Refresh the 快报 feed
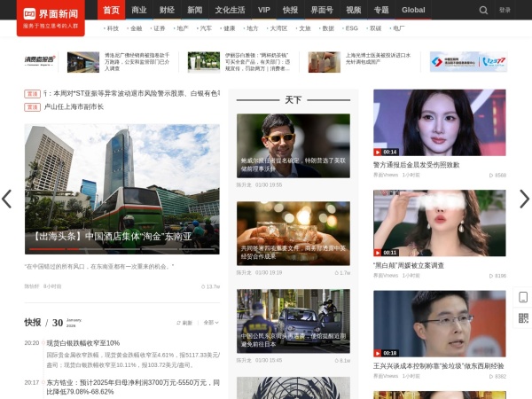Screen dimensions: 532x399 (x=184, y=323)
